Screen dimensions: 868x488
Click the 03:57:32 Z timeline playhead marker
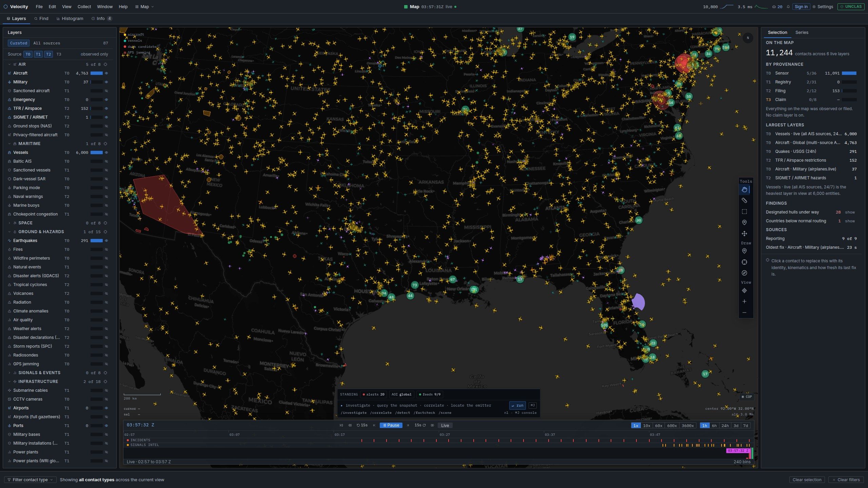737,451
